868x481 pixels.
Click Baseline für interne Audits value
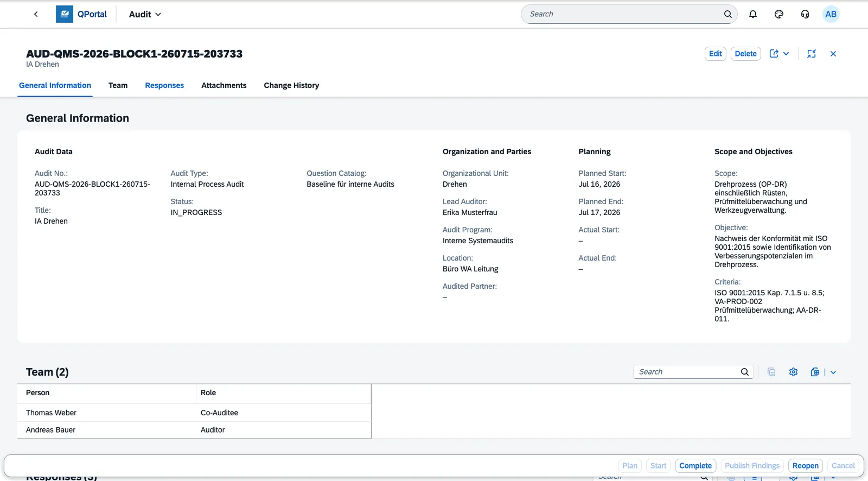point(350,184)
